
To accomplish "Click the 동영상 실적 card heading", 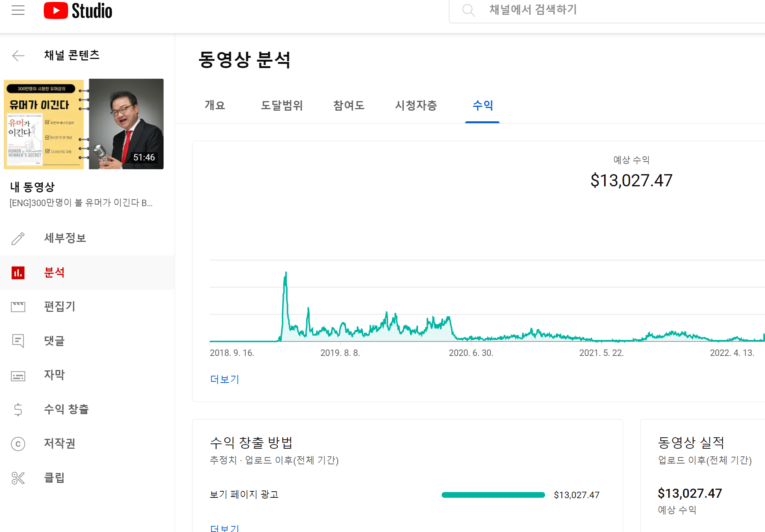I will [x=691, y=443].
